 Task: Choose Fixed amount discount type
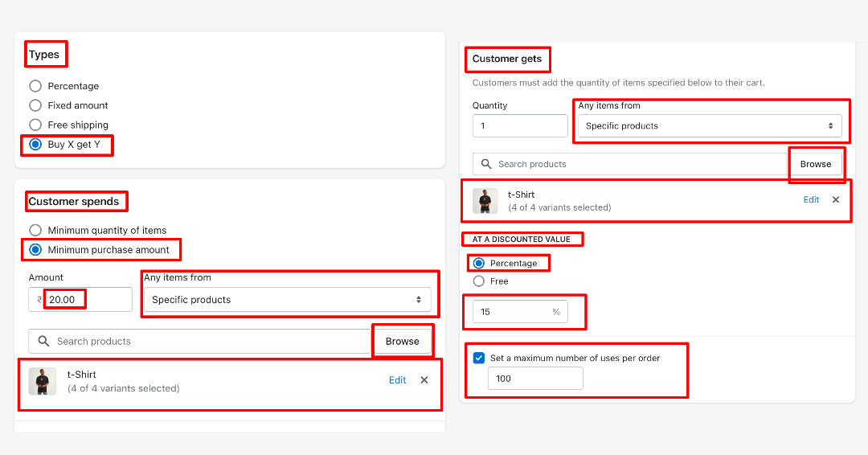tap(35, 105)
